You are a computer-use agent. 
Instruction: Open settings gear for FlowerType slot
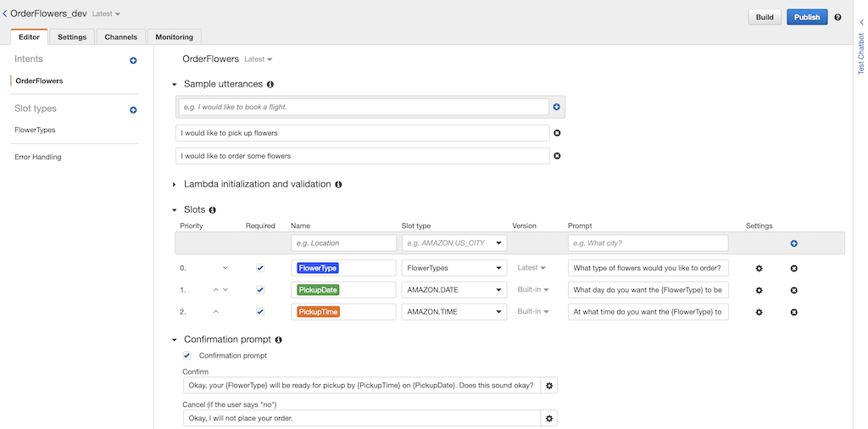click(x=759, y=268)
